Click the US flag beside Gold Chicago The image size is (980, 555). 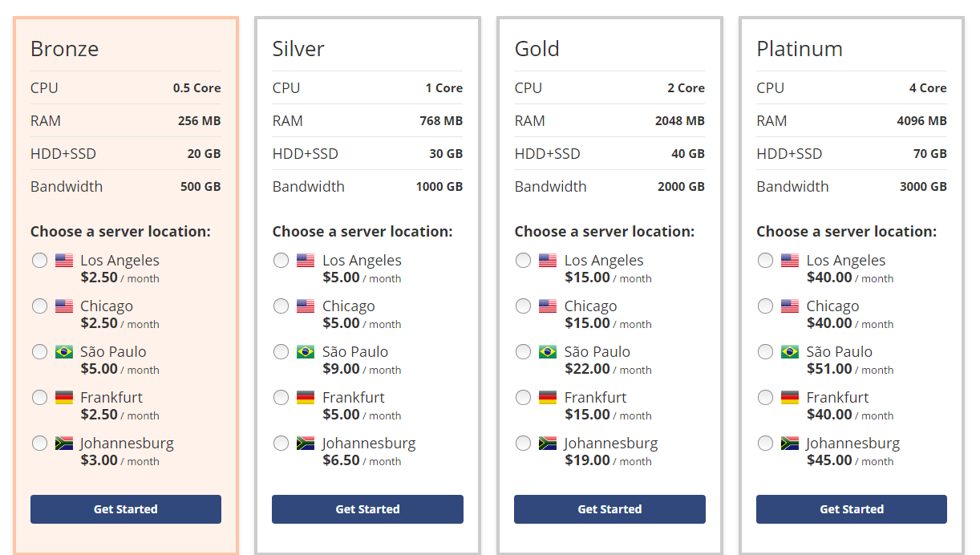click(548, 306)
